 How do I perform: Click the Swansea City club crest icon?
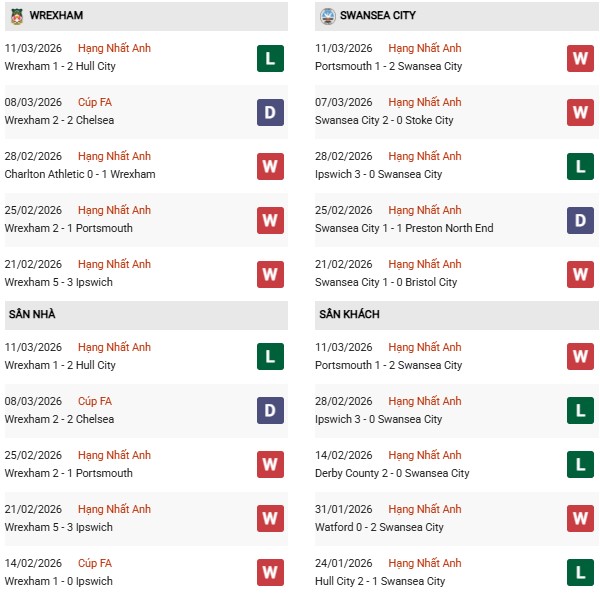328,16
